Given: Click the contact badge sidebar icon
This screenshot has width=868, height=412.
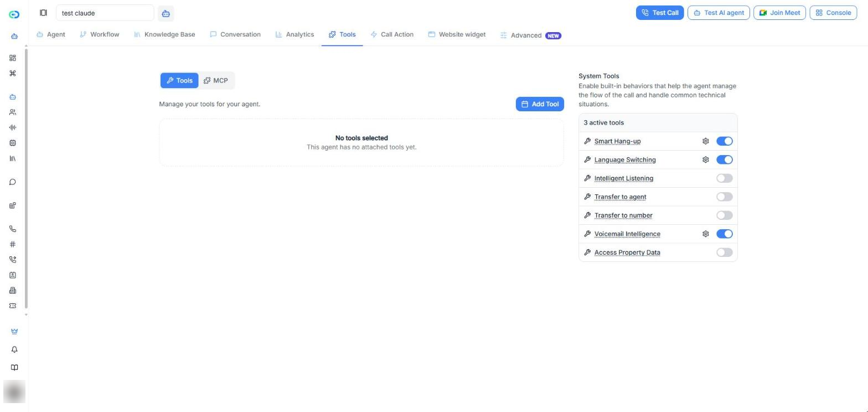Looking at the screenshot, I should coord(13,275).
